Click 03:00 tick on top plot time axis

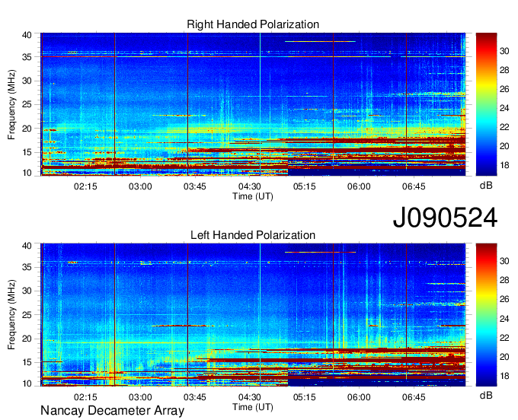[140, 186]
